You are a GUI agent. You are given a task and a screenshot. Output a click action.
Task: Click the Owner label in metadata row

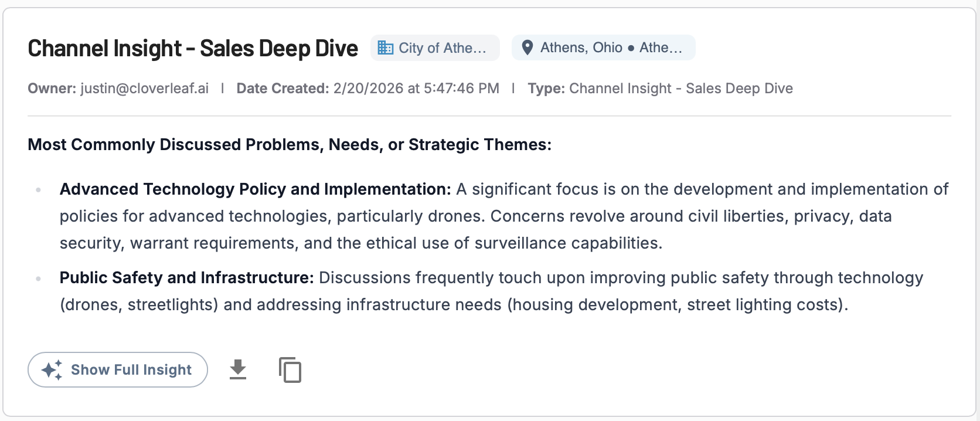pos(52,89)
